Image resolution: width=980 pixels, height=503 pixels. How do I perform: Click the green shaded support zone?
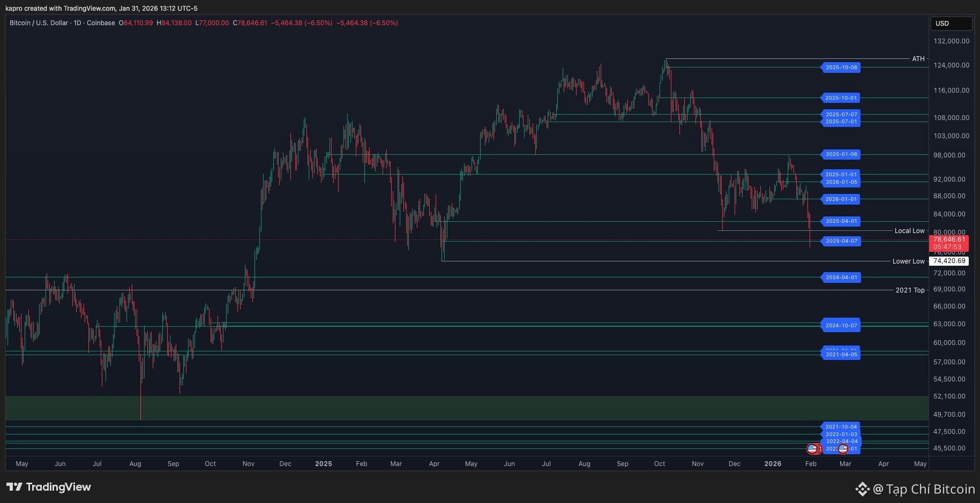[x=466, y=408]
